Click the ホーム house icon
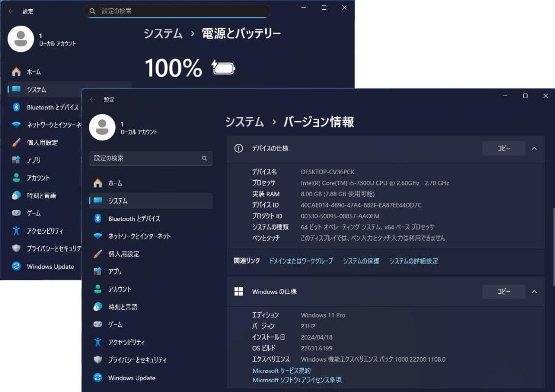Viewport: 555px width, 392px height. (x=98, y=183)
